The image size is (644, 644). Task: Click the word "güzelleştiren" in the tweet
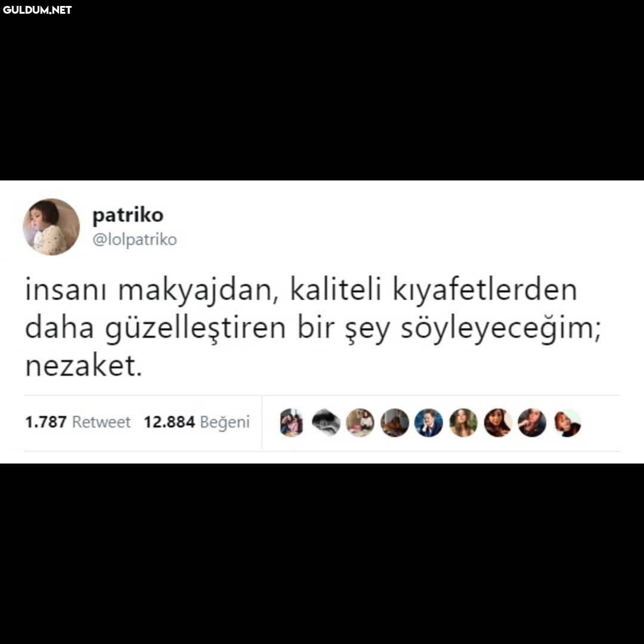[x=196, y=330]
